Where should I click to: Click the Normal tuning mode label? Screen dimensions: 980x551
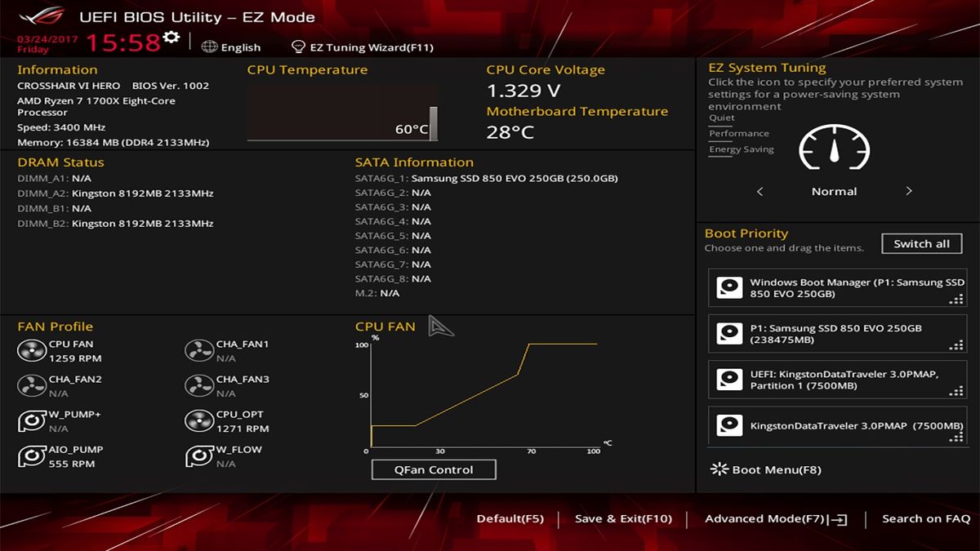pyautogui.click(x=834, y=192)
